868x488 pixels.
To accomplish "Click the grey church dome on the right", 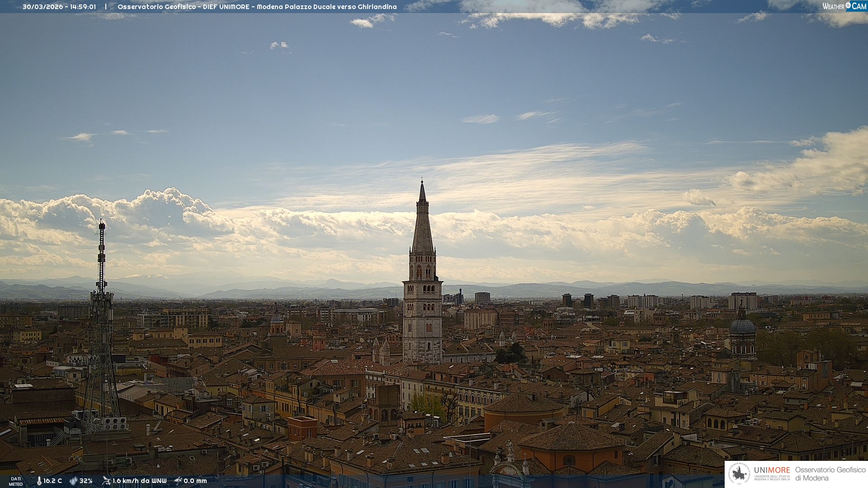I will point(742,326).
